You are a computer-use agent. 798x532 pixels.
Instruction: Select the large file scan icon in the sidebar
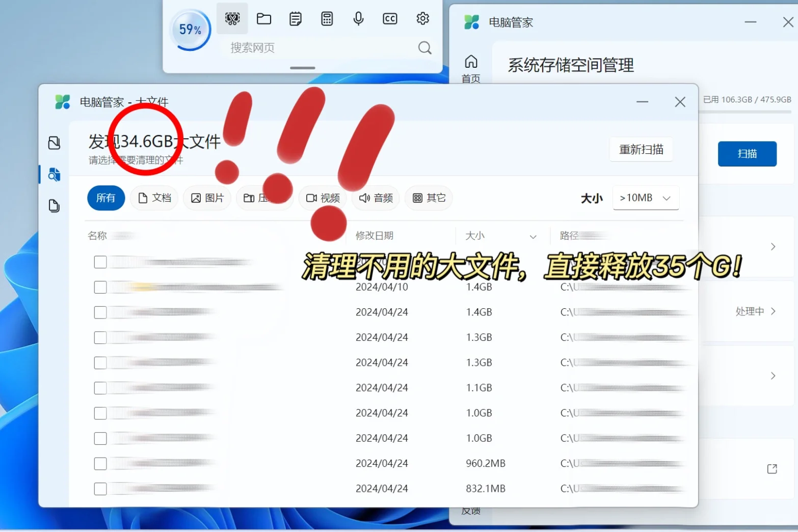coord(54,175)
